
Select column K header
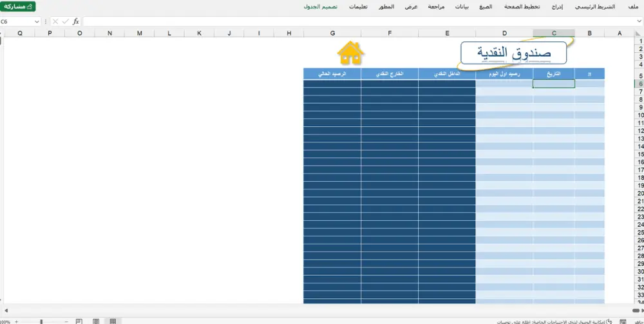click(199, 33)
